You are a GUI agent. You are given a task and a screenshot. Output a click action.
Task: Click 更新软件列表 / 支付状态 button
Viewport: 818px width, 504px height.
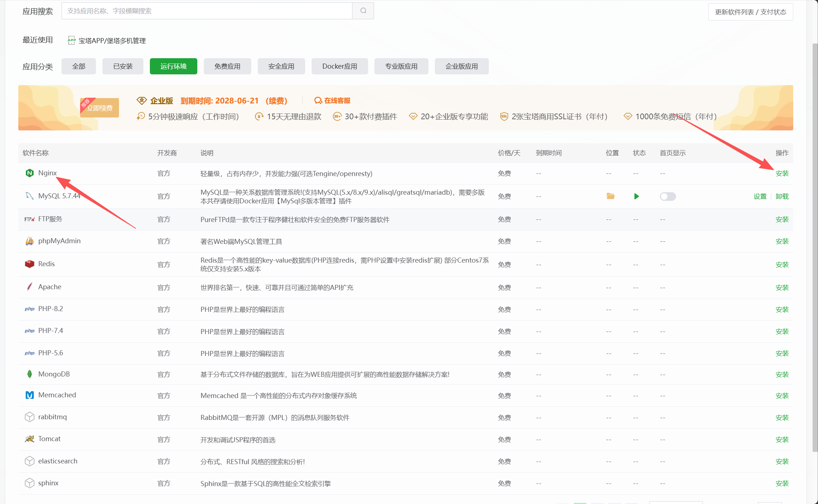click(751, 12)
